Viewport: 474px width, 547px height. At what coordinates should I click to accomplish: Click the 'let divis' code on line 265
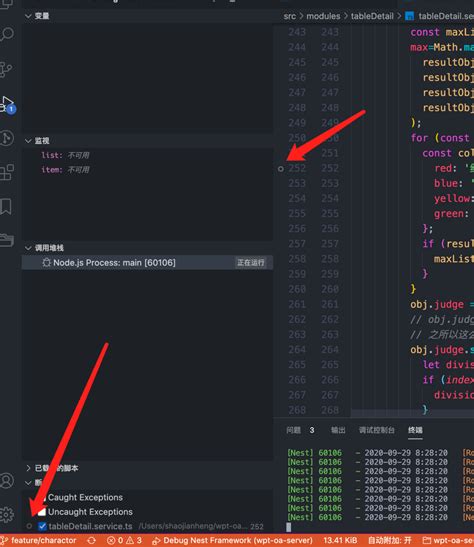[448, 365]
